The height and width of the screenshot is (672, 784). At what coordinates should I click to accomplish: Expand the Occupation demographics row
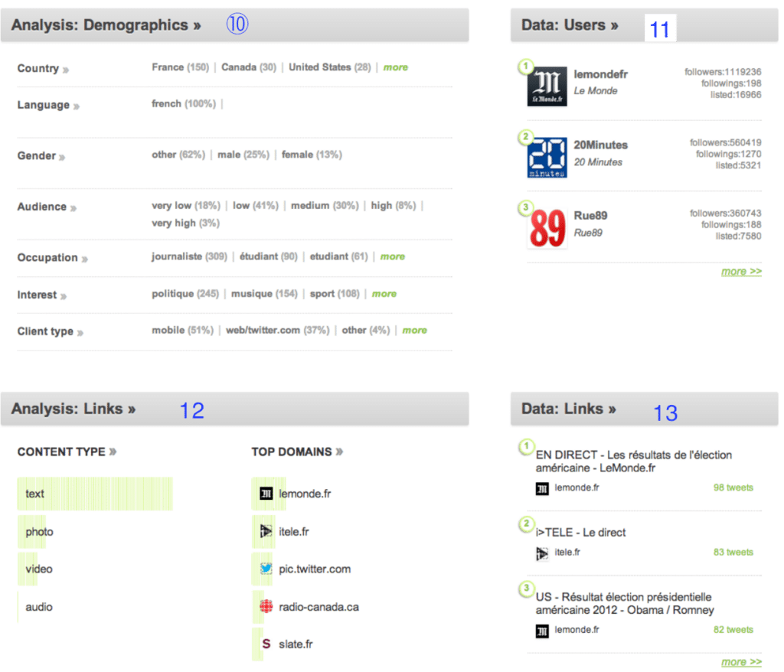tap(53, 258)
